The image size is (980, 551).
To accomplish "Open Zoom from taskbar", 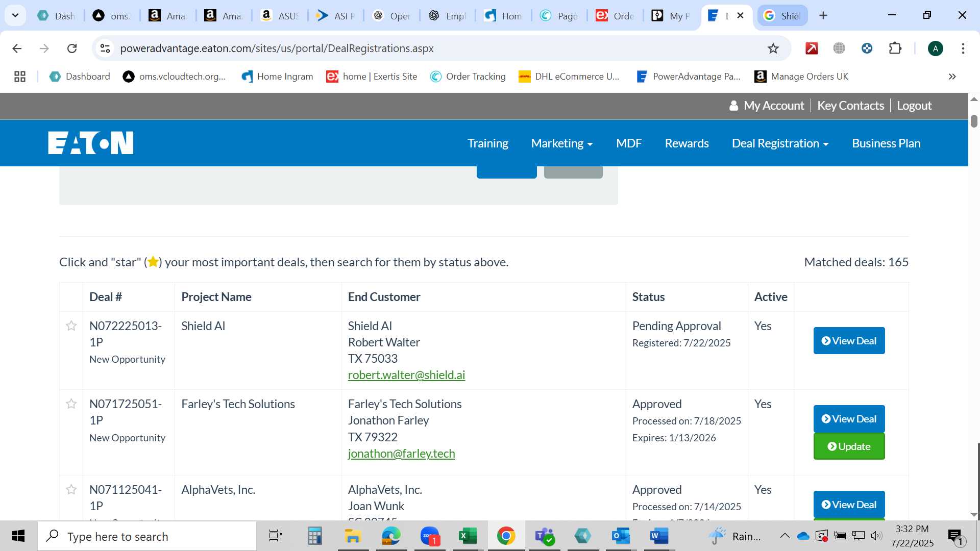I will 430,536.
